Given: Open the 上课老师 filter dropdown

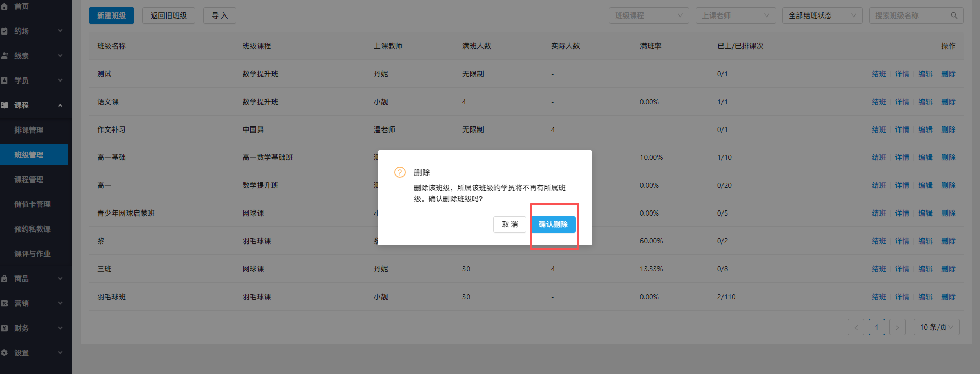Looking at the screenshot, I should [x=736, y=15].
